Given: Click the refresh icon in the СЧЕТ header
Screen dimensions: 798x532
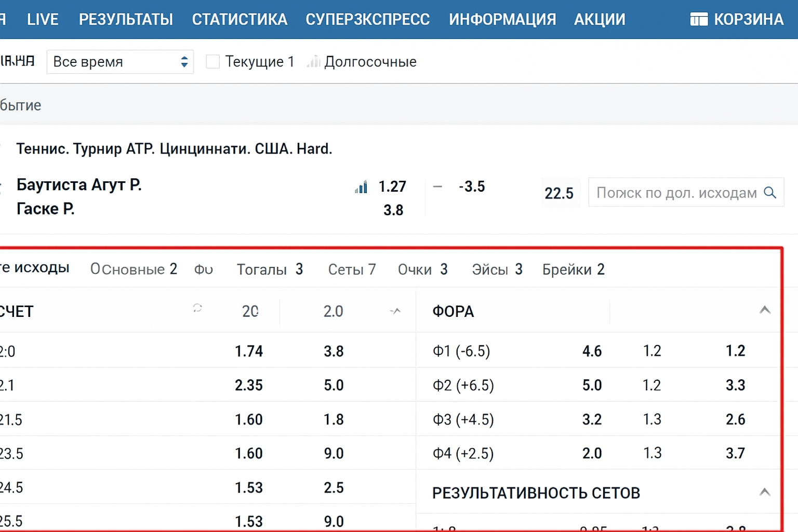Looking at the screenshot, I should (x=197, y=308).
